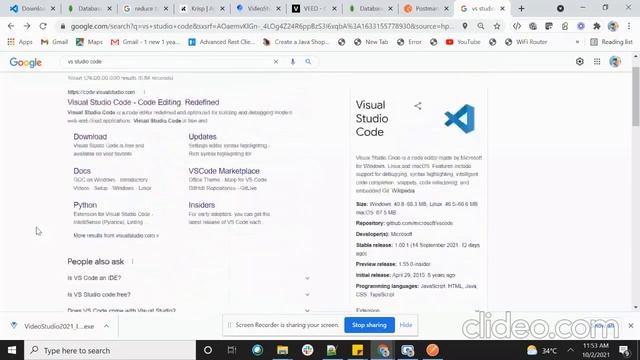Show hidden system tray icons
Image resolution: width=640 pixels, height=360 pixels.
click(x=571, y=350)
